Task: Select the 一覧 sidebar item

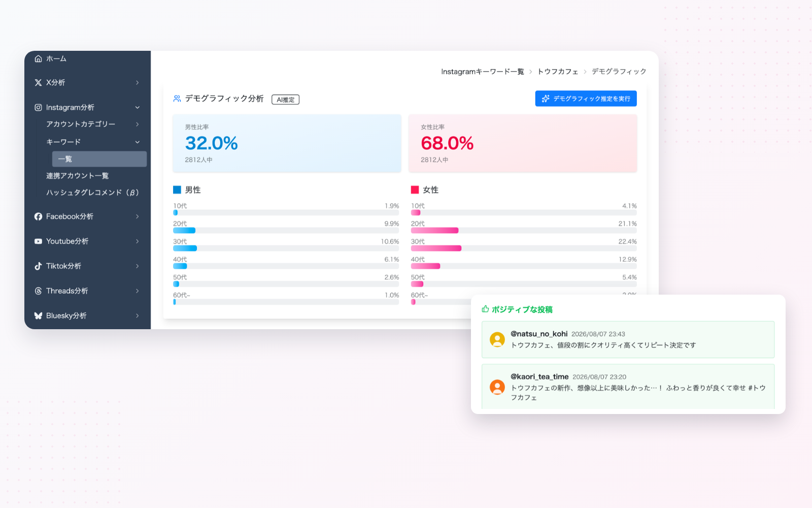Action: 99,159
